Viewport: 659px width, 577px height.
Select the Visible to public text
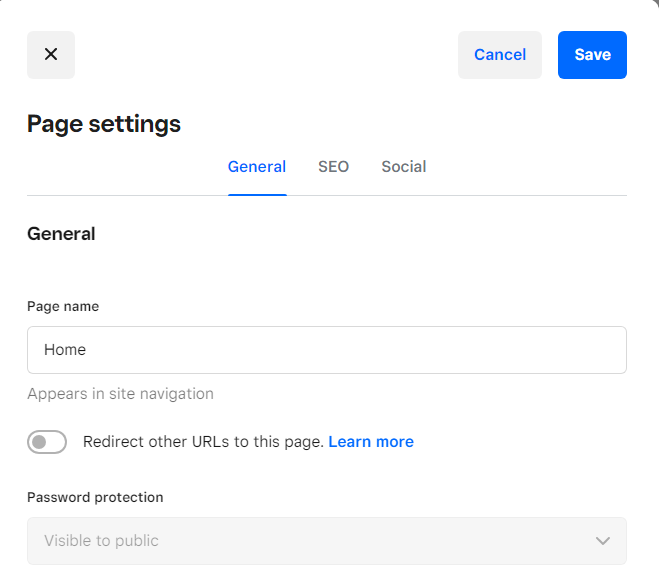(101, 541)
